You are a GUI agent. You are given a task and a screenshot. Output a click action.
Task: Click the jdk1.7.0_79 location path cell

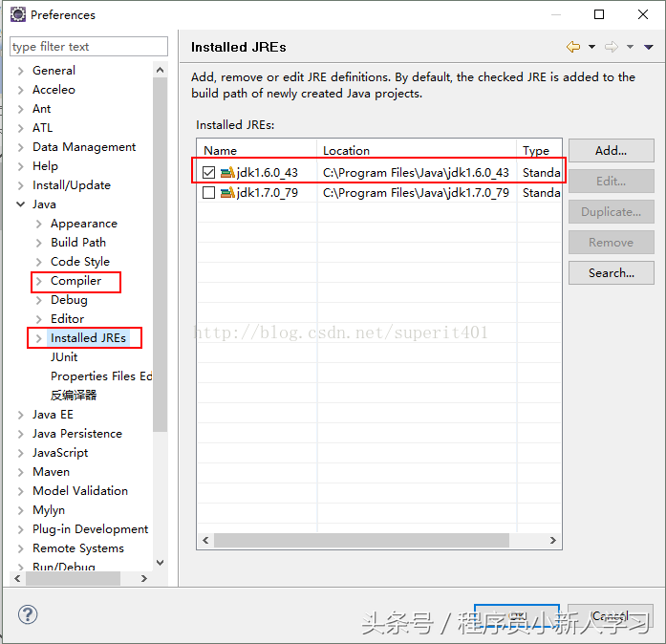pyautogui.click(x=416, y=193)
